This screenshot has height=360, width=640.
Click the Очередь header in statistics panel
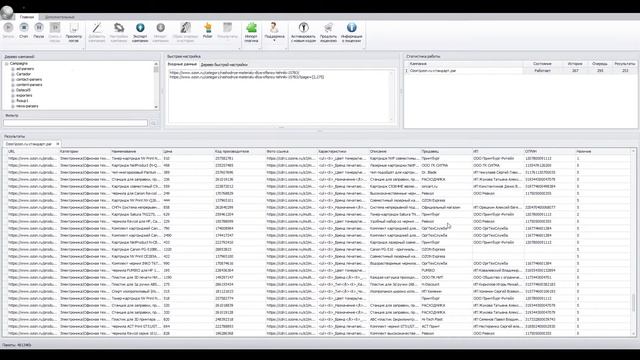point(600,64)
